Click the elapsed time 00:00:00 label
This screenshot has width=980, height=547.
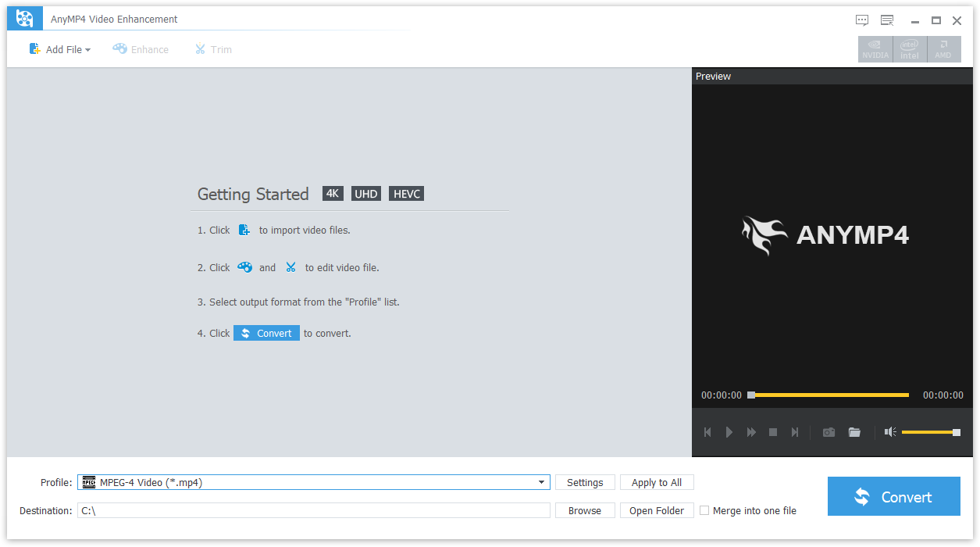tap(722, 395)
